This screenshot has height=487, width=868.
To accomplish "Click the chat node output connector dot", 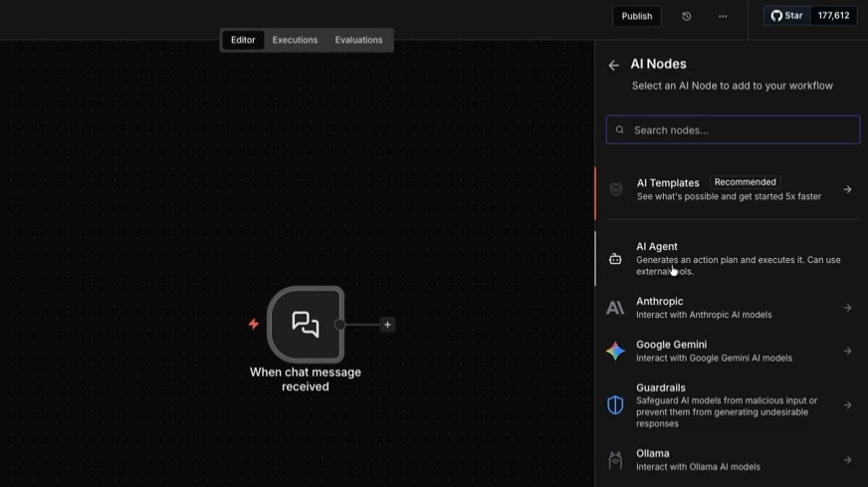I will coord(339,325).
